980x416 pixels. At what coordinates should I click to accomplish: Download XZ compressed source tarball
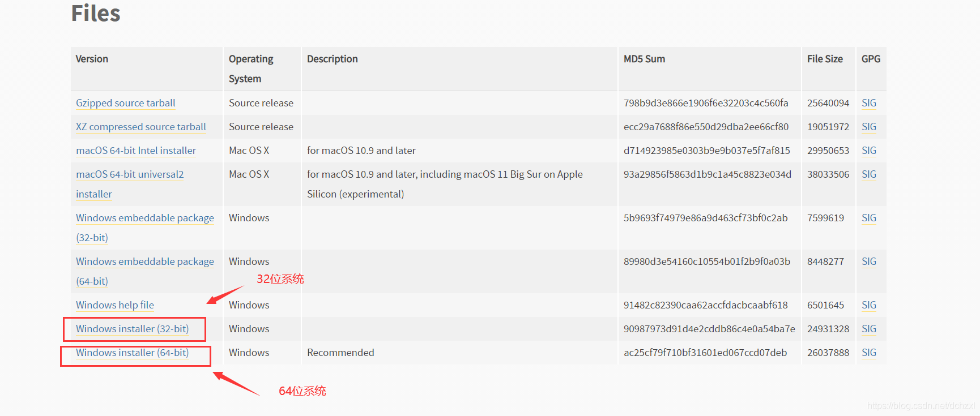pyautogui.click(x=140, y=127)
